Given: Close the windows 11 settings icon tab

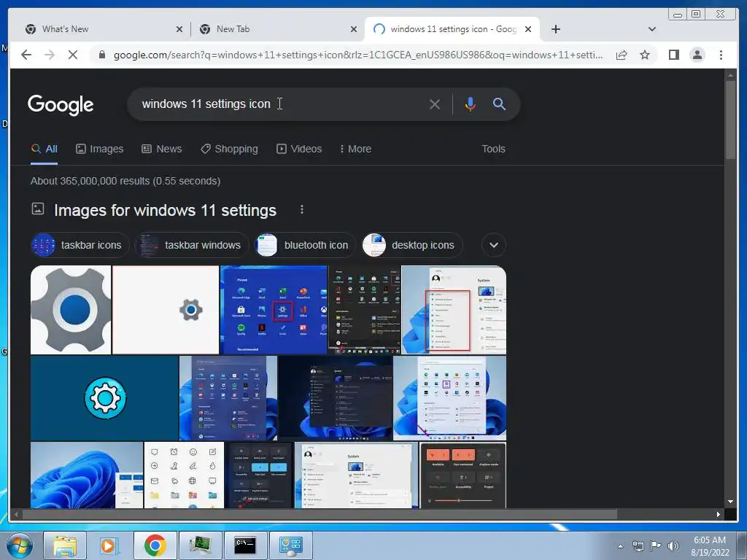Looking at the screenshot, I should click(528, 29).
